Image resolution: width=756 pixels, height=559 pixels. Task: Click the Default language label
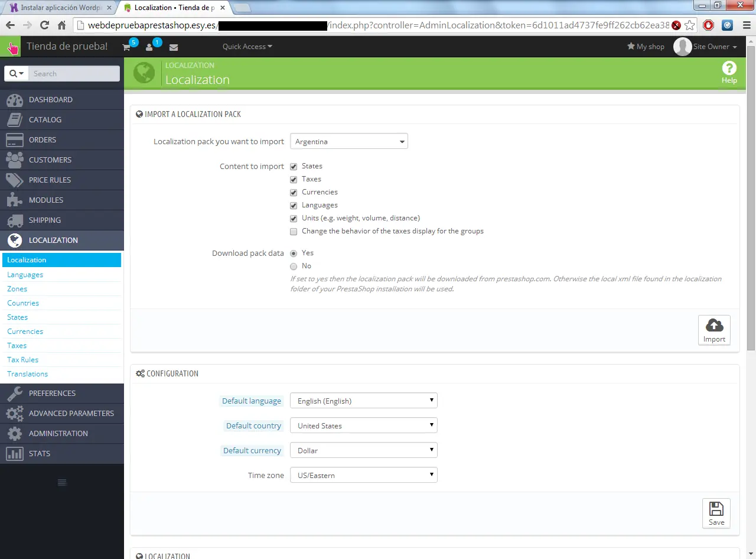tap(252, 401)
